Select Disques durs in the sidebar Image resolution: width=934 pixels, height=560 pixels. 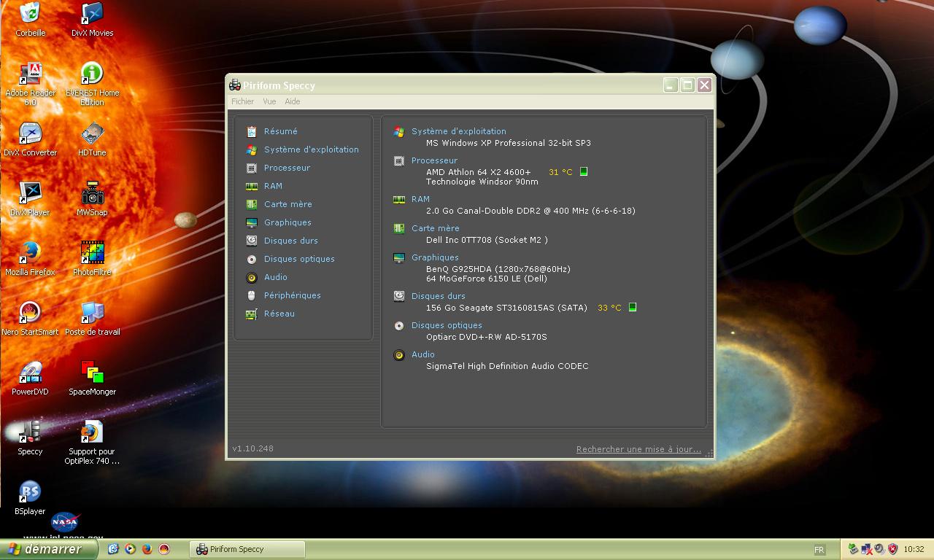[290, 241]
